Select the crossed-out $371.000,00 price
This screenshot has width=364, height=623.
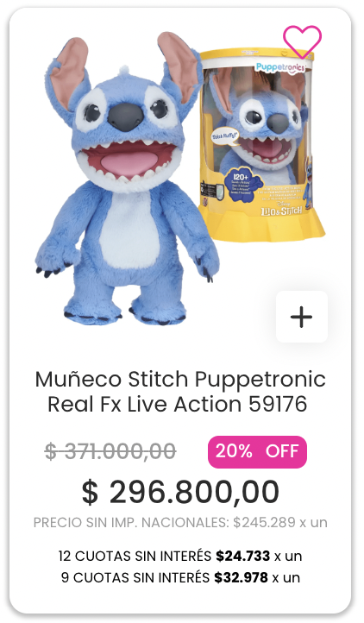110,451
